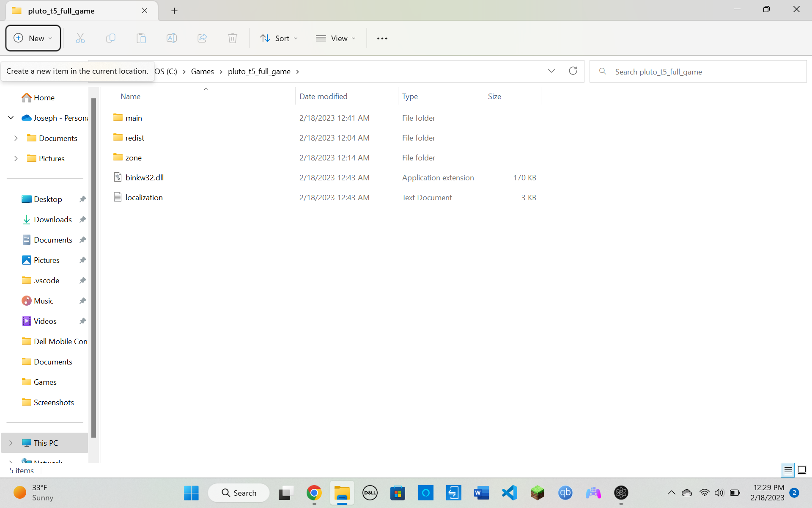Close the pluto_t5_full_game tab
Screen dimensions: 812x508
point(145,11)
